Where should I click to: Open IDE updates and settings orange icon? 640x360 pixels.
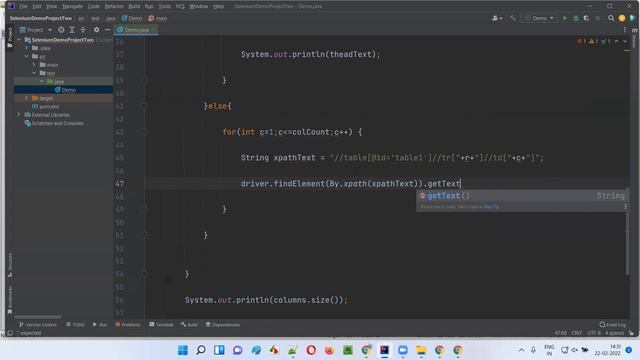(622, 18)
